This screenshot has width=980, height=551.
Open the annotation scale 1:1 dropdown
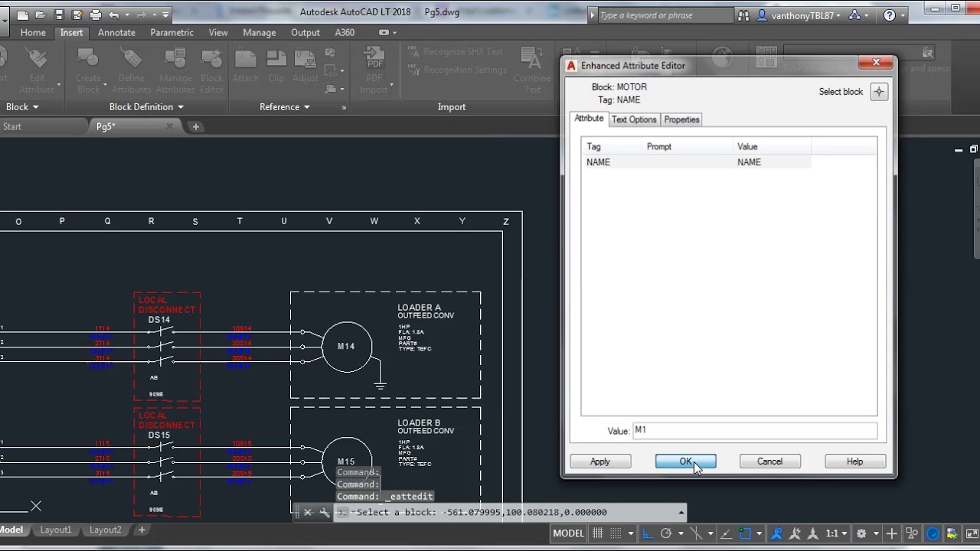coord(836,533)
